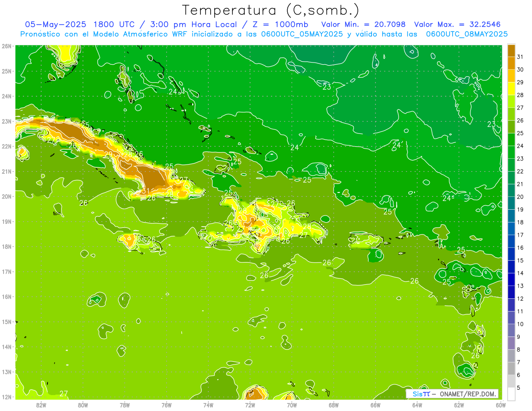Pick the white swatch below legend value 5
The height and width of the screenshot is (411, 532).
[512, 394]
